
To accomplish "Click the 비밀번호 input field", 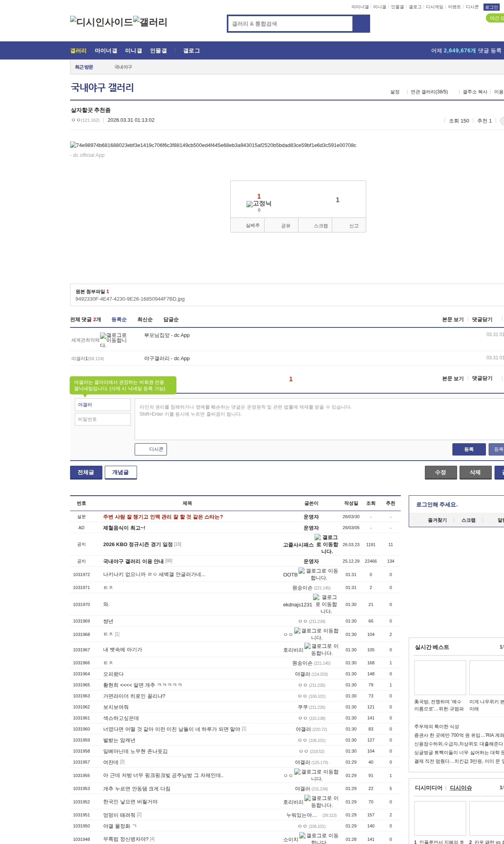I will pyautogui.click(x=102, y=419).
